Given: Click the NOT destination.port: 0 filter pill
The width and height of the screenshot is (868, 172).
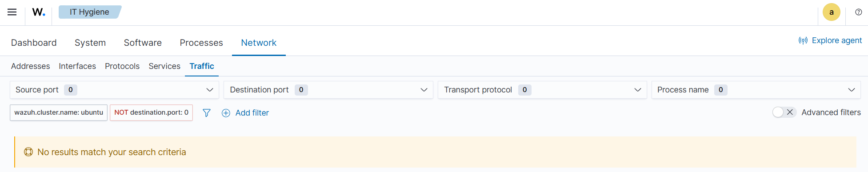Looking at the screenshot, I should (151, 112).
